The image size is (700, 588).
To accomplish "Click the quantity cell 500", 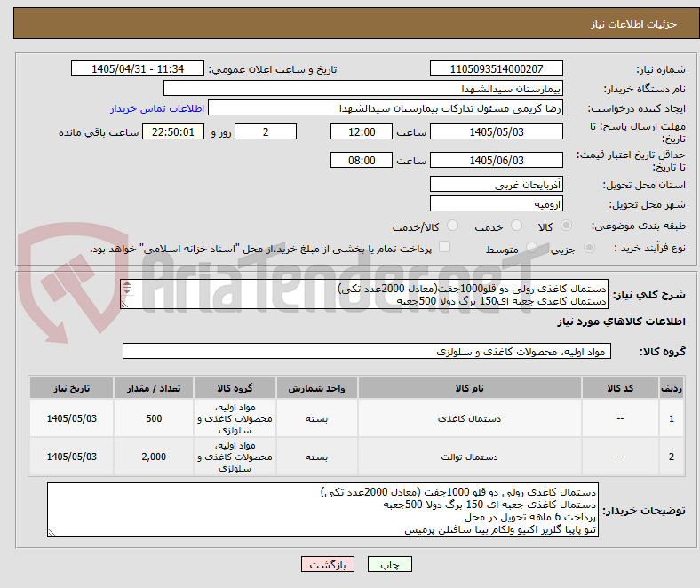I will pyautogui.click(x=154, y=418).
